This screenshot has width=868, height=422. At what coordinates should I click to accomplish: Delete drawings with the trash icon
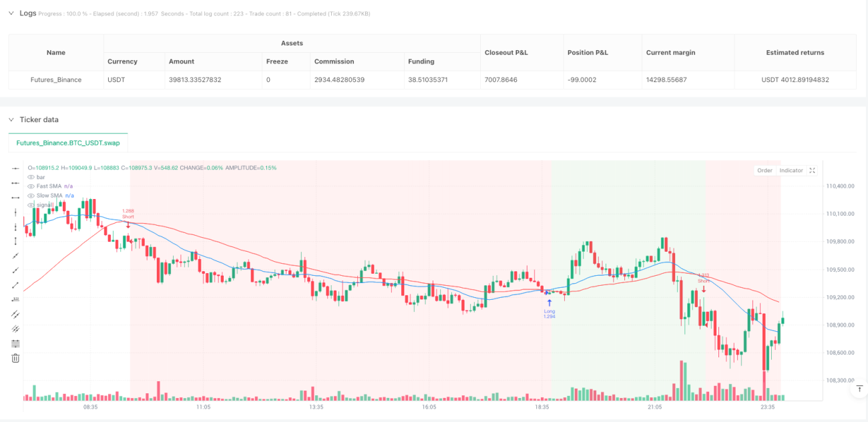click(15, 358)
